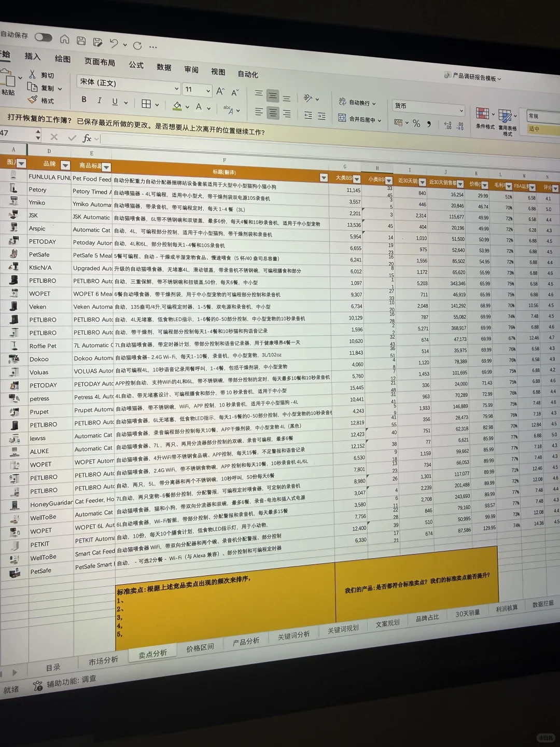The height and width of the screenshot is (747, 560).
Task: Click the percent style icon
Action: pos(416,123)
